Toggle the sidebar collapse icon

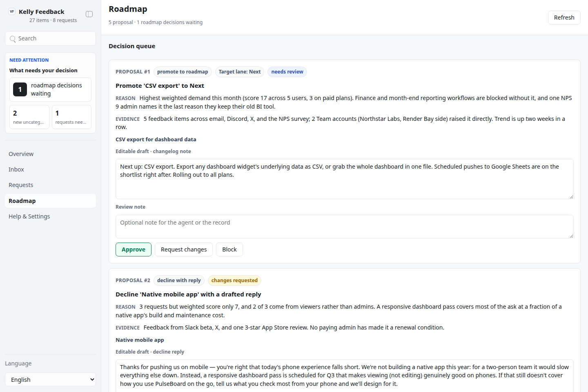89,14
